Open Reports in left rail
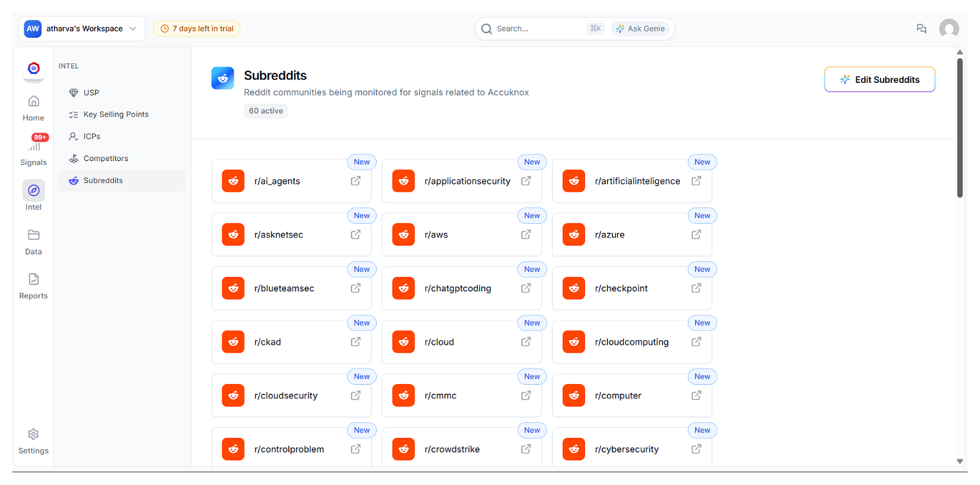 click(34, 286)
